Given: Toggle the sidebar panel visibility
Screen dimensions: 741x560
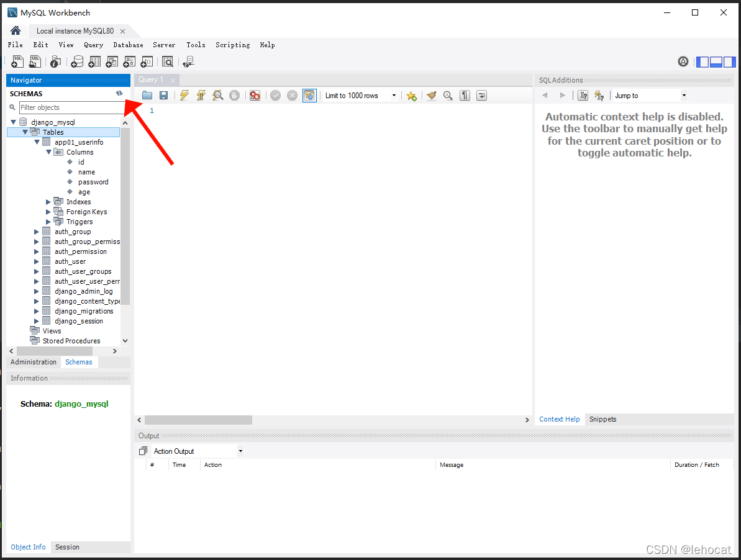Looking at the screenshot, I should pos(702,62).
